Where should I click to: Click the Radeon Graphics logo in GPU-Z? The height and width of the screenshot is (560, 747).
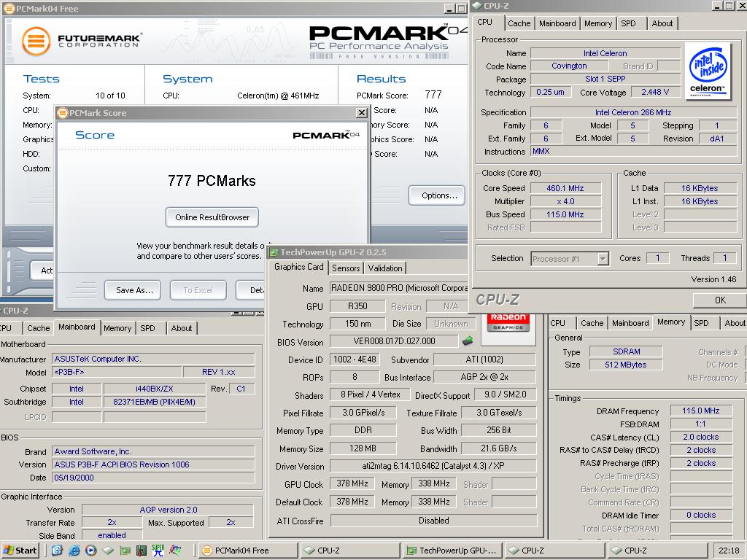[x=508, y=322]
